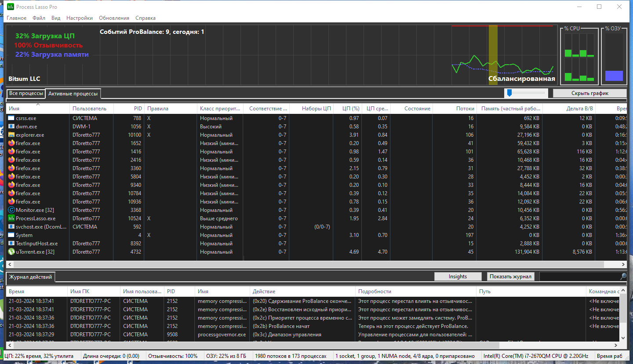The image size is (633, 364).
Task: Open the Insights button
Action: 458,277
